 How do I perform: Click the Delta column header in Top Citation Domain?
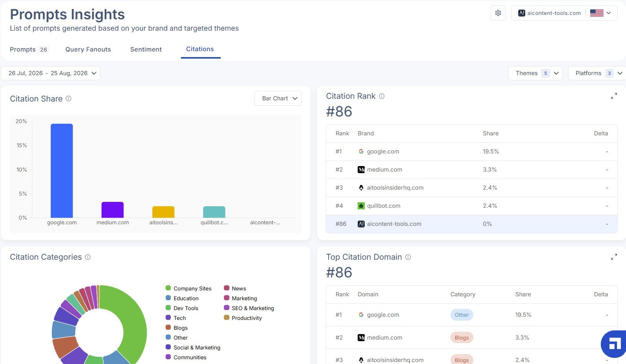coord(601,294)
